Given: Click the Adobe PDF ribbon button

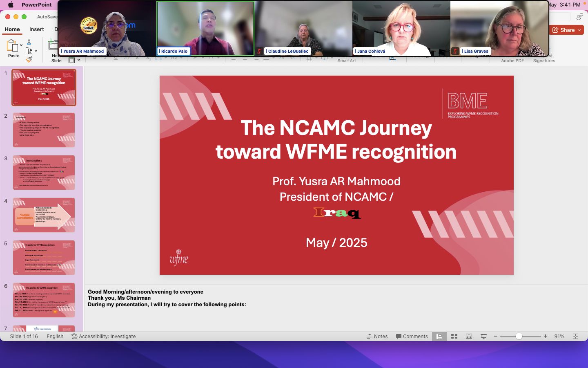Looking at the screenshot, I should click(x=512, y=61).
